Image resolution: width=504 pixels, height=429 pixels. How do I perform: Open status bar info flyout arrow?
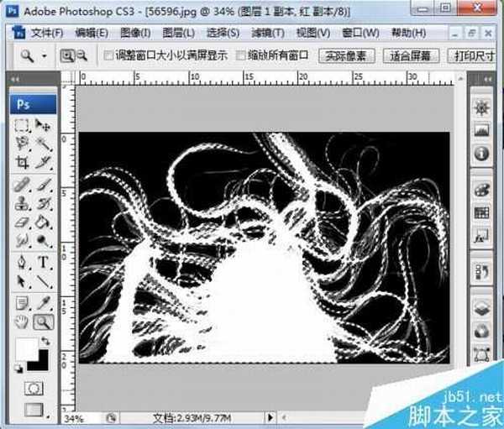point(270,418)
